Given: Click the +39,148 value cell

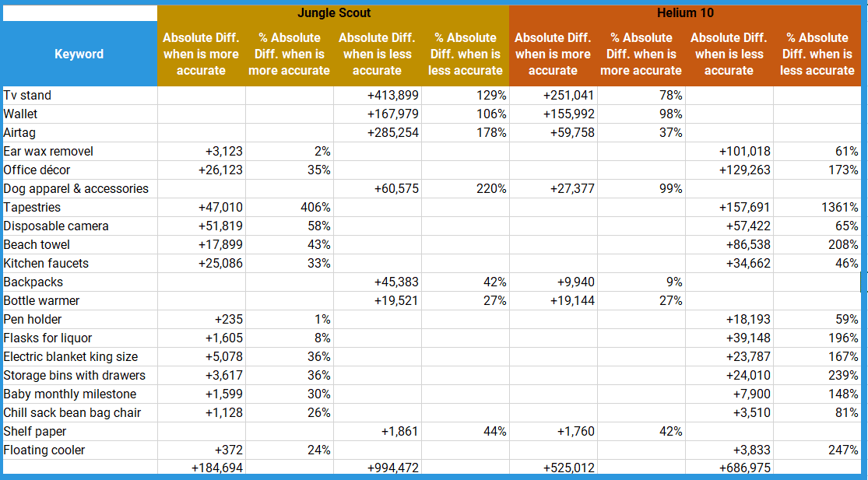Looking at the screenshot, I should 729,338.
